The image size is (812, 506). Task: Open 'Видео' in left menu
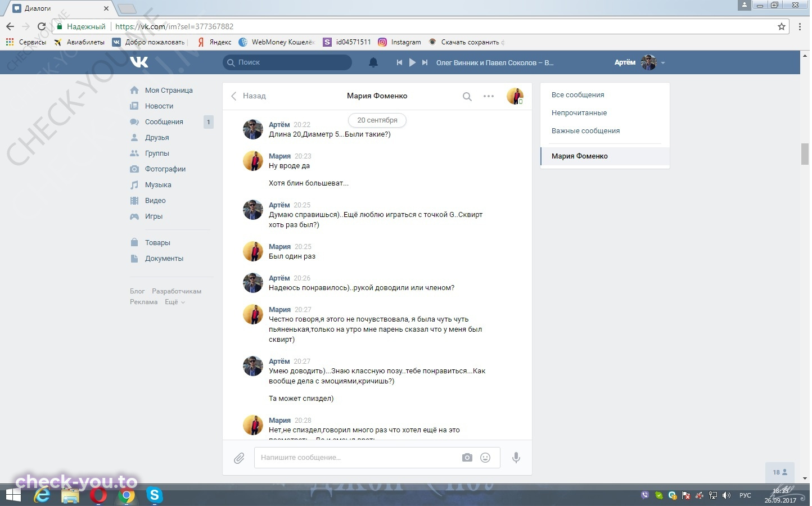(155, 200)
